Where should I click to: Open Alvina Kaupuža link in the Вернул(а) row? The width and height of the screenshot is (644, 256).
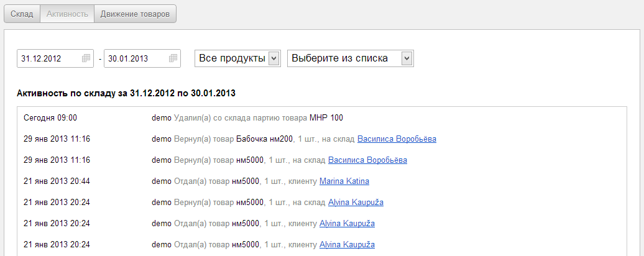click(356, 203)
